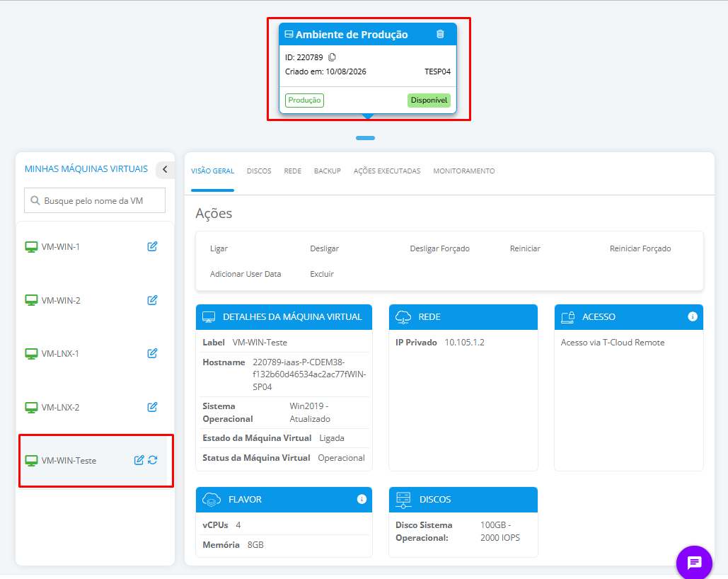Image resolution: width=728 pixels, height=579 pixels.
Task: Open VM-WIN-1 in the list
Action: click(60, 247)
